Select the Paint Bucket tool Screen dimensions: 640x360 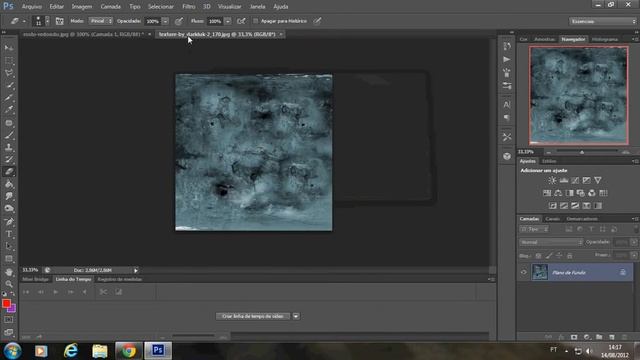pos(9,184)
